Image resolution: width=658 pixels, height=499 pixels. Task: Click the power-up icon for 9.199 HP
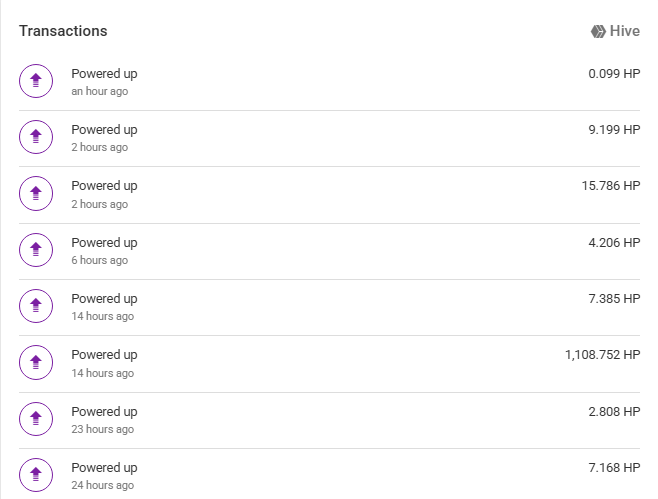(x=36, y=137)
